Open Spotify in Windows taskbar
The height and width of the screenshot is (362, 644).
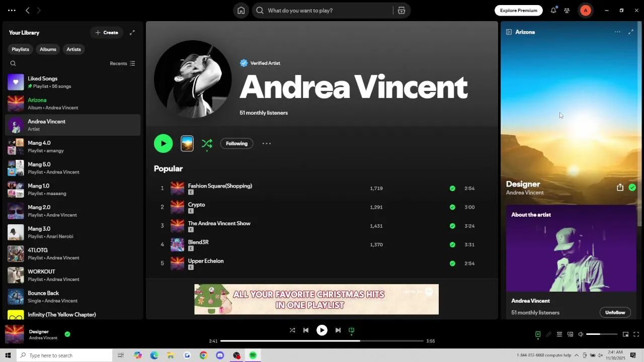(253, 355)
